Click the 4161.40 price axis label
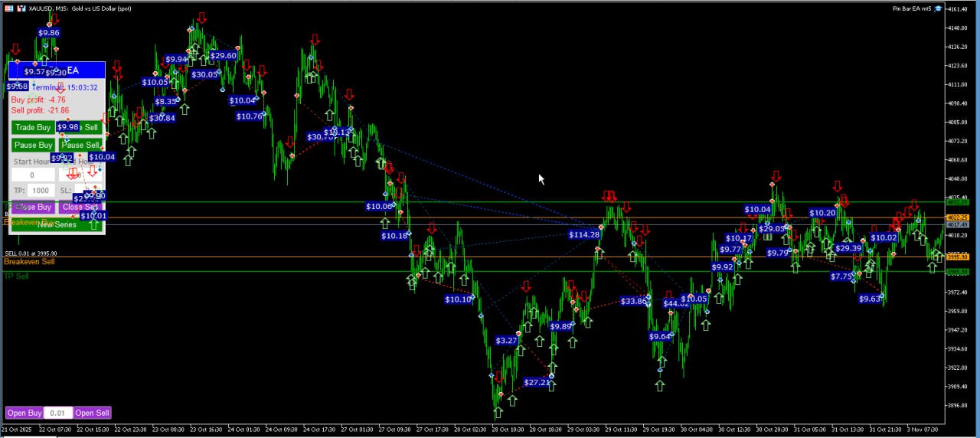The image size is (980, 438). [x=958, y=9]
